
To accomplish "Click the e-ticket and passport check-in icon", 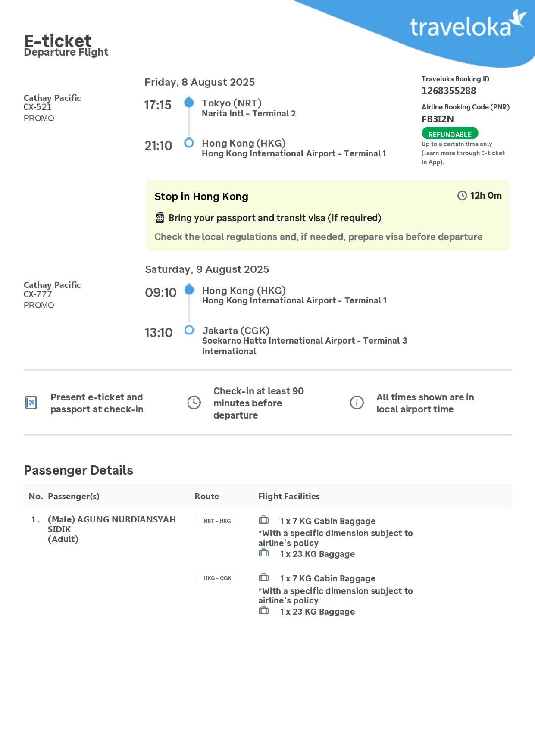I will [x=31, y=403].
